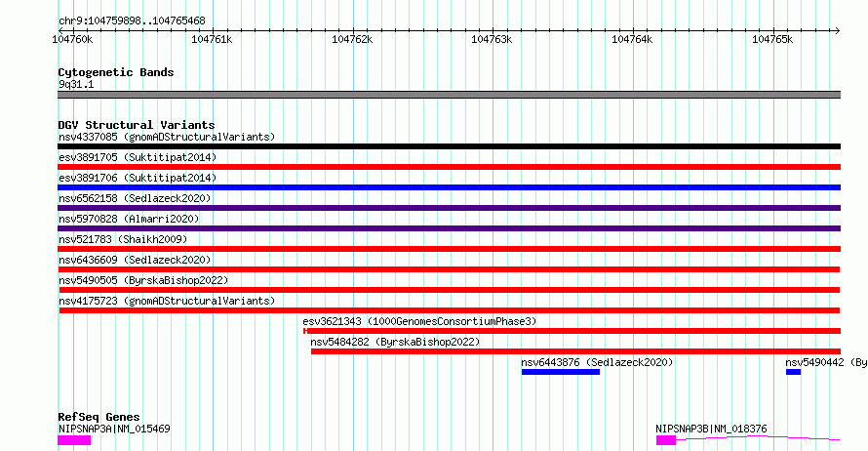Select the blue esv3891706 variant bar
The width and height of the screenshot is (868, 451).
(449, 187)
